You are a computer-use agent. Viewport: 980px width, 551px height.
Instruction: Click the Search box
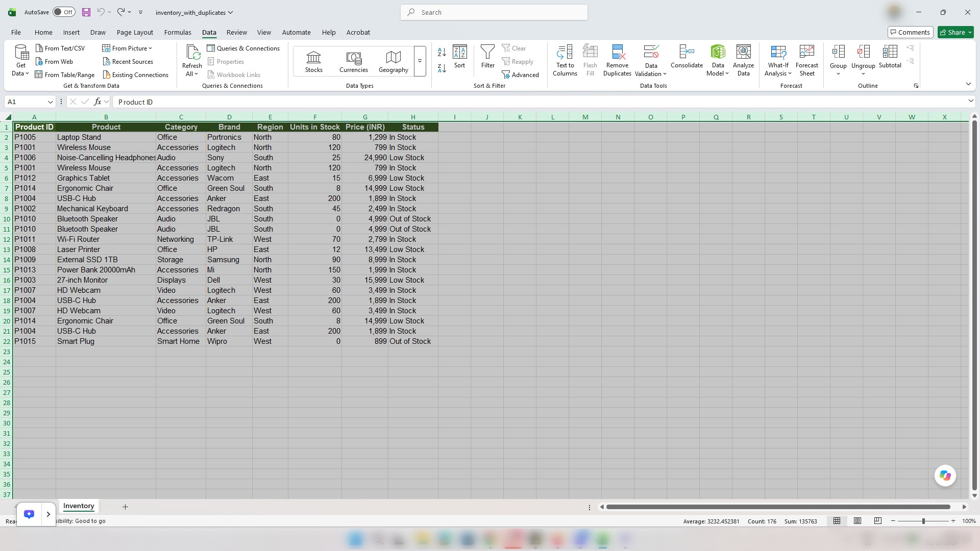pyautogui.click(x=494, y=12)
